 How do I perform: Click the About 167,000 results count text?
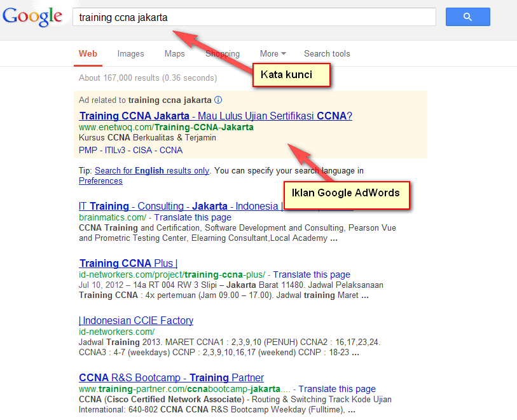[x=148, y=78]
